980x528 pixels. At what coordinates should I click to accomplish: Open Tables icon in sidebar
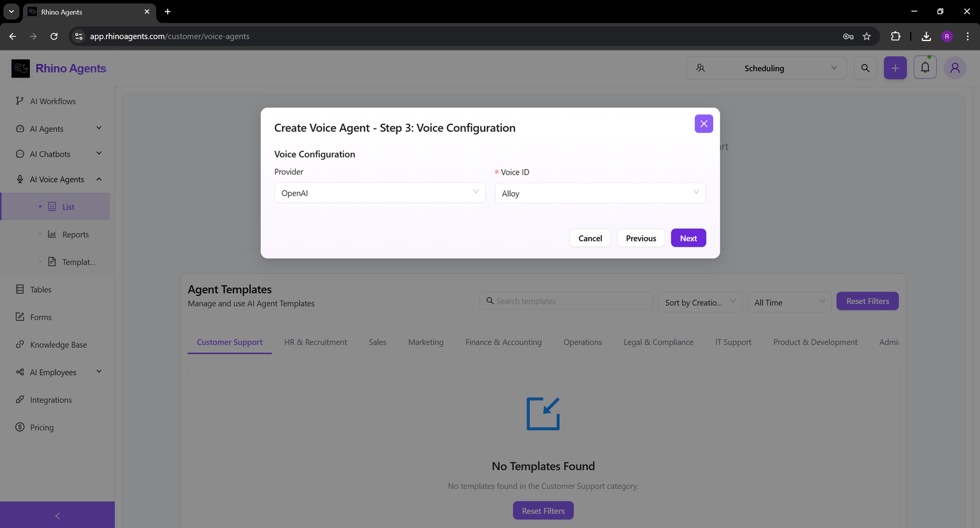coord(20,289)
